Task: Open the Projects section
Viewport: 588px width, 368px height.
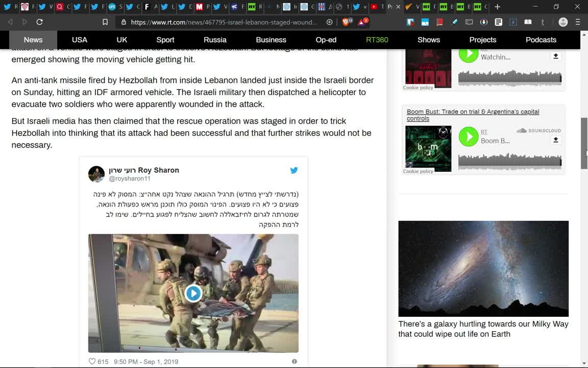Action: [x=483, y=40]
